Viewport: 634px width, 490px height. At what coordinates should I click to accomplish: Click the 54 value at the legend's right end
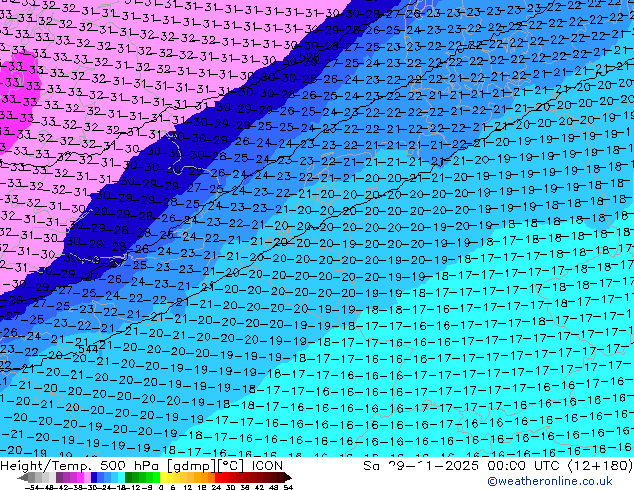pos(288,487)
